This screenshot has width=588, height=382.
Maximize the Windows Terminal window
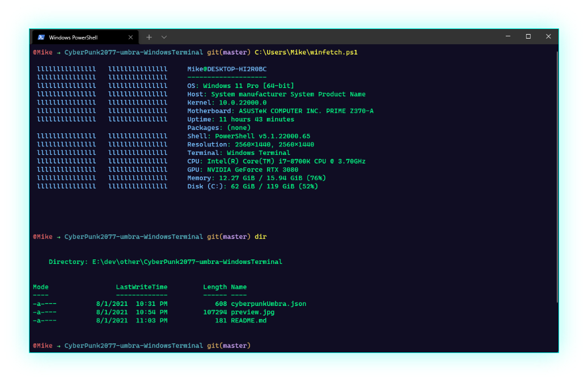pos(528,36)
